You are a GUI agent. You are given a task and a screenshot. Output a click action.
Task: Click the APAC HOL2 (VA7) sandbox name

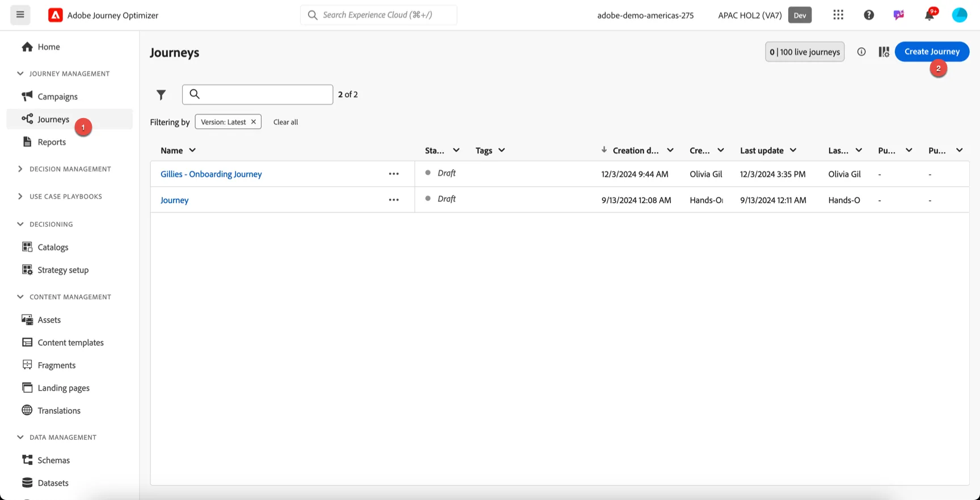750,15
